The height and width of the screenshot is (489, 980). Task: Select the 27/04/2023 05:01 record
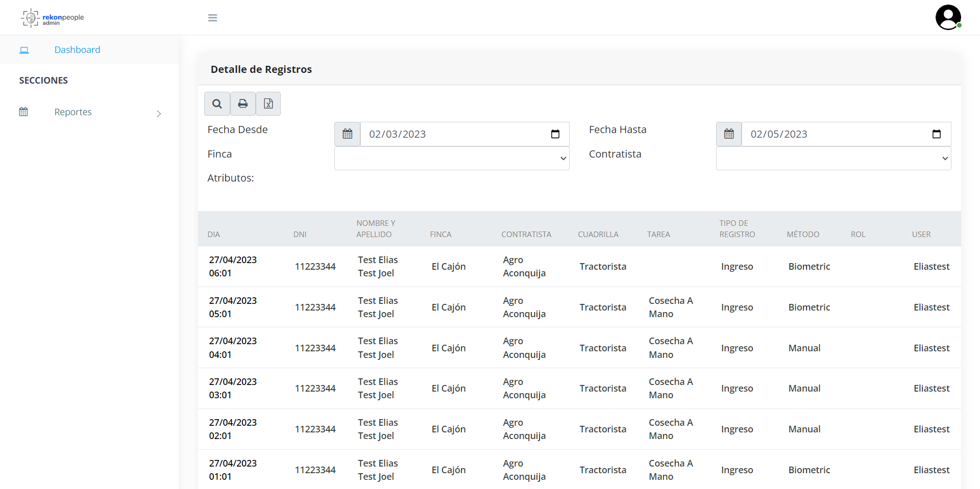point(579,307)
